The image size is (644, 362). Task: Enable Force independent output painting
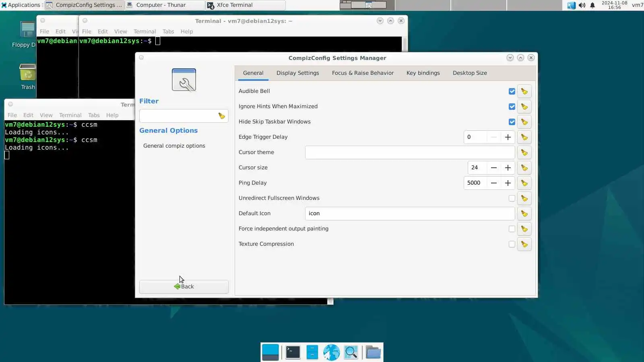512,229
